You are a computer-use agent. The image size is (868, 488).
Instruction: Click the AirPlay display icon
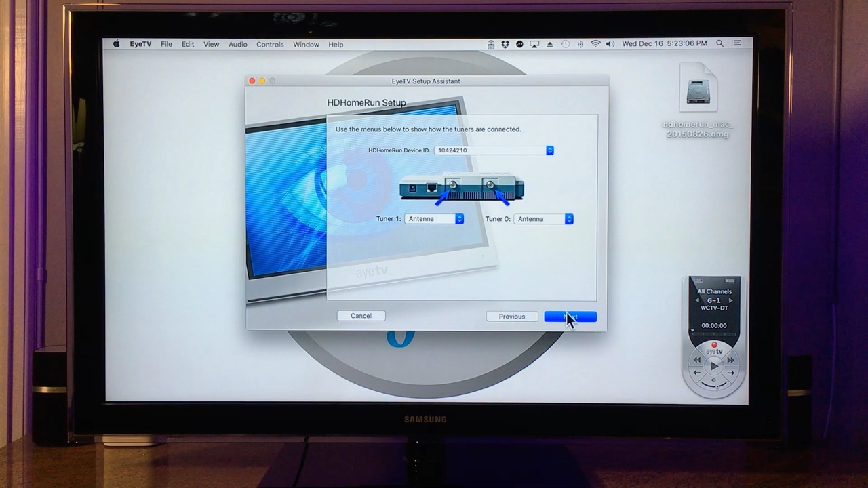click(534, 44)
